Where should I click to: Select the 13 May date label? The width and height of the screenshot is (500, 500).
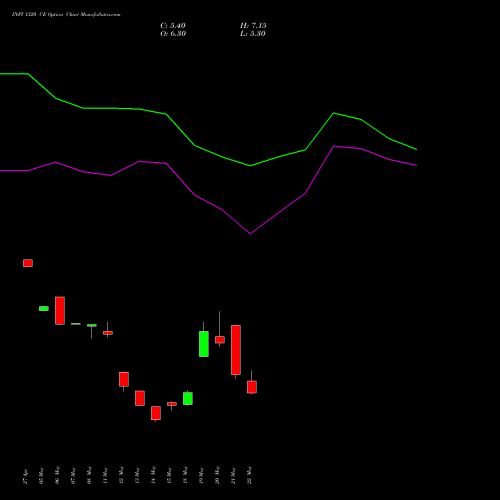[137, 476]
